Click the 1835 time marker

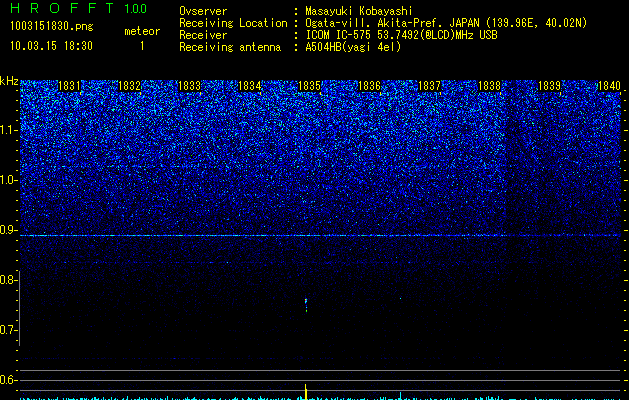[309, 86]
